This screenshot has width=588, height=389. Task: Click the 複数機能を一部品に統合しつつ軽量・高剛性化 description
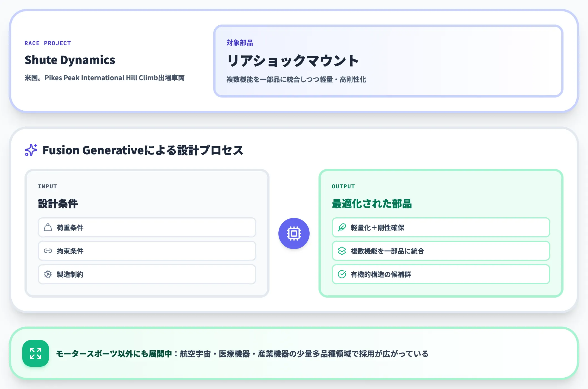[296, 79]
